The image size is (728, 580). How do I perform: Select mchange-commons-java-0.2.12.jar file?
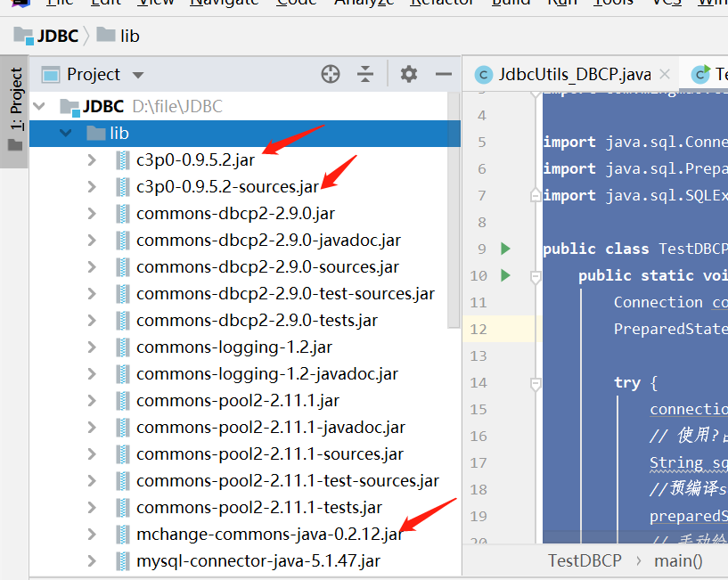coord(269,535)
